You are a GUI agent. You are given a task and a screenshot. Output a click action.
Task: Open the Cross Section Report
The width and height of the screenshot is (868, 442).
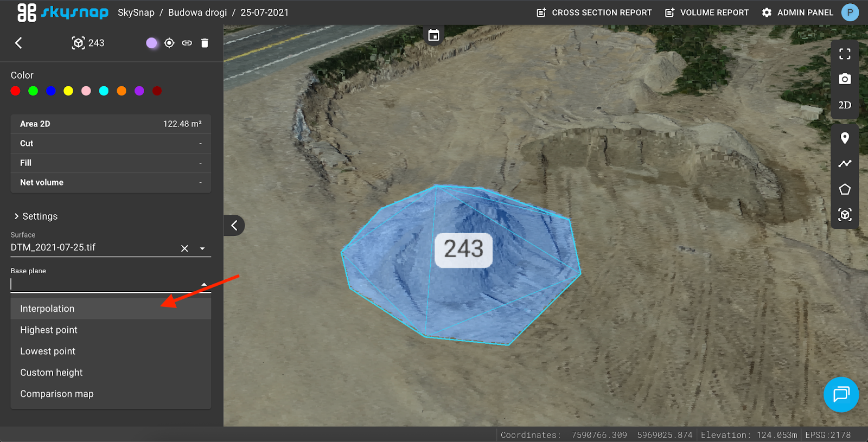(594, 12)
